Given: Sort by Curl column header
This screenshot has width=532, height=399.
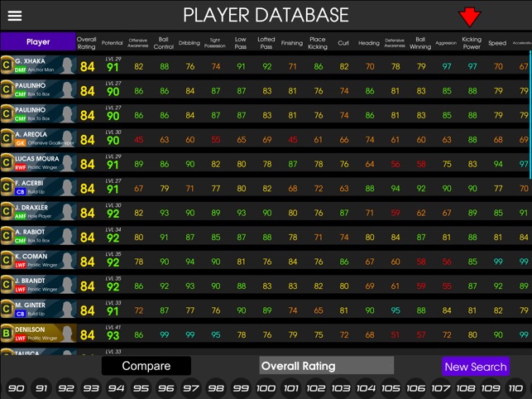Looking at the screenshot, I should pos(343,43).
